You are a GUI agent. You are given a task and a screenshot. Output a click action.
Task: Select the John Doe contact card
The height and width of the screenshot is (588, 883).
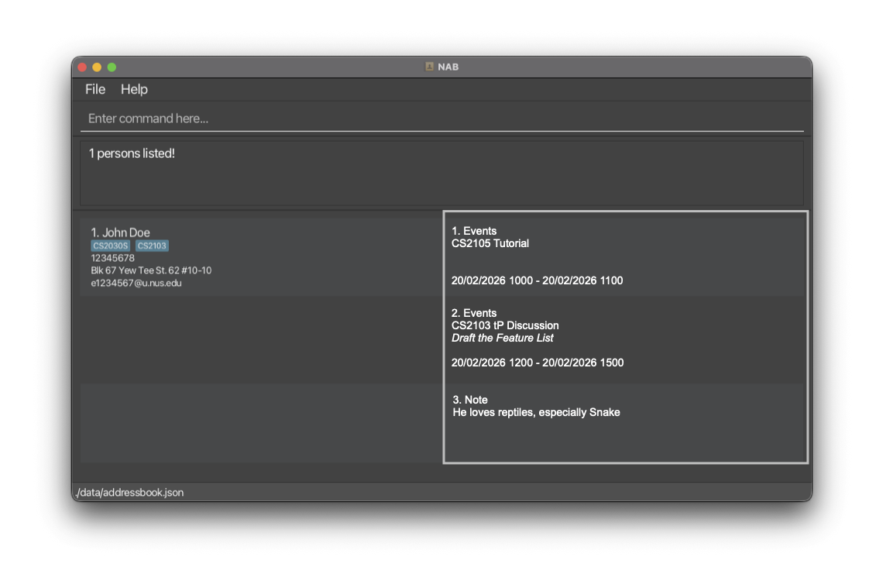260,257
